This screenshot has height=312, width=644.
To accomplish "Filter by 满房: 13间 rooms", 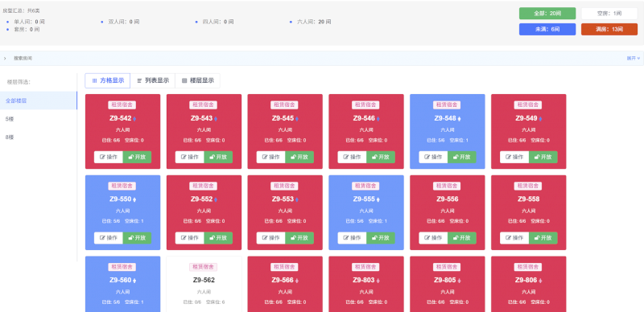I will tap(609, 30).
